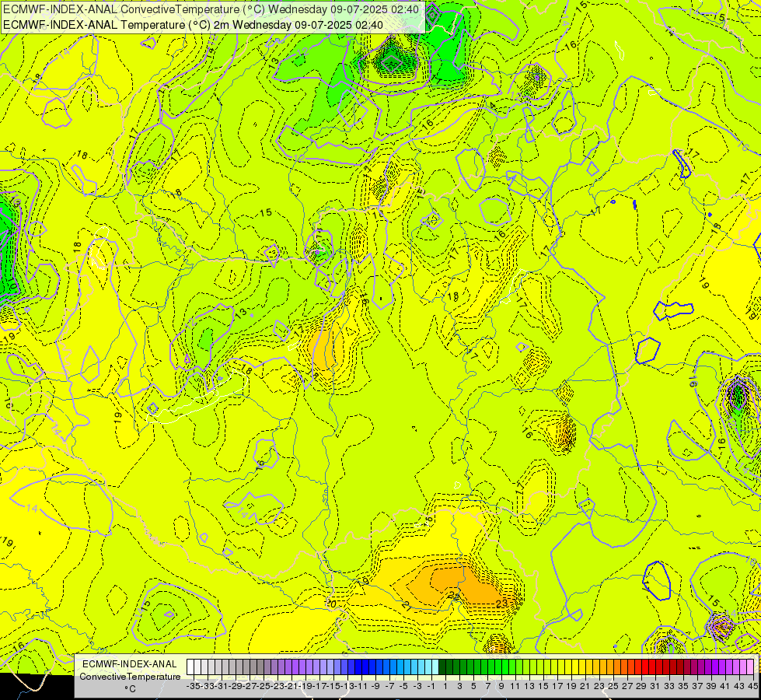Image resolution: width=761 pixels, height=700 pixels.
Task: Click the '22' contour label on the map
Action: pos(454,595)
